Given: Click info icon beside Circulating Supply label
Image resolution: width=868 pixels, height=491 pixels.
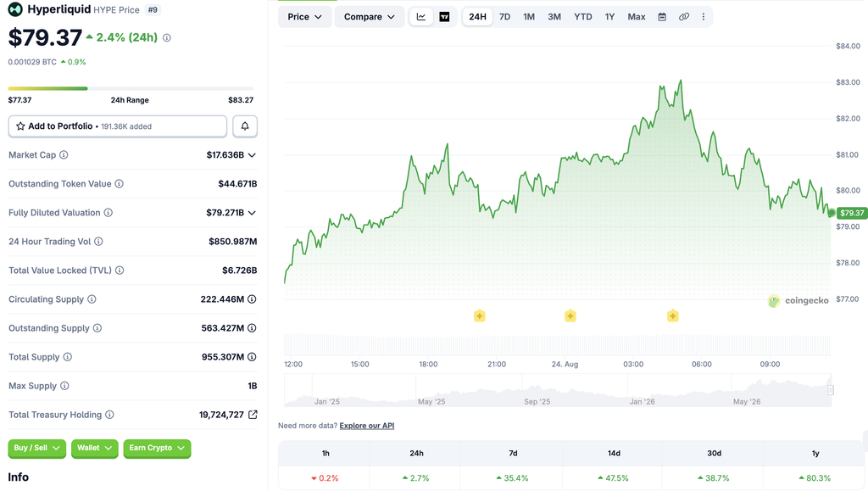Looking at the screenshot, I should point(92,299).
